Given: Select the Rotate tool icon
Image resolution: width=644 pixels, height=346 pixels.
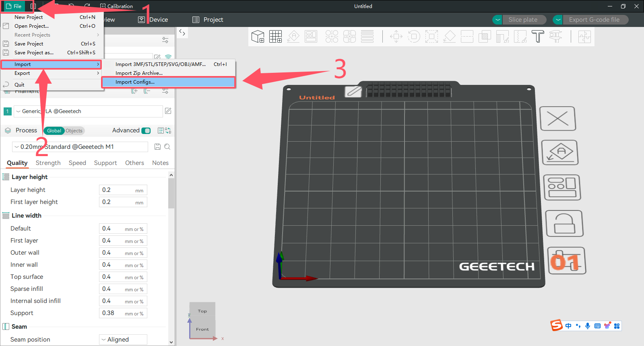Looking at the screenshot, I should pos(414,37).
